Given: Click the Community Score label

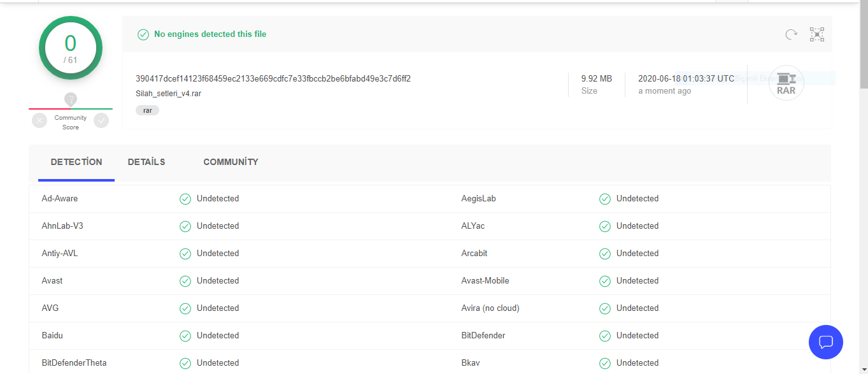Looking at the screenshot, I should tap(71, 122).
